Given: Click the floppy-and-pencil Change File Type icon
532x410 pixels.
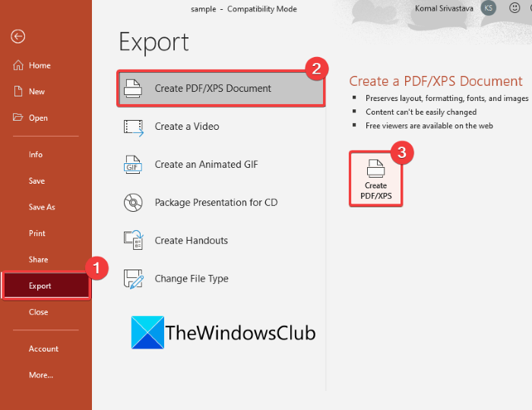Looking at the screenshot, I should pyautogui.click(x=133, y=279).
